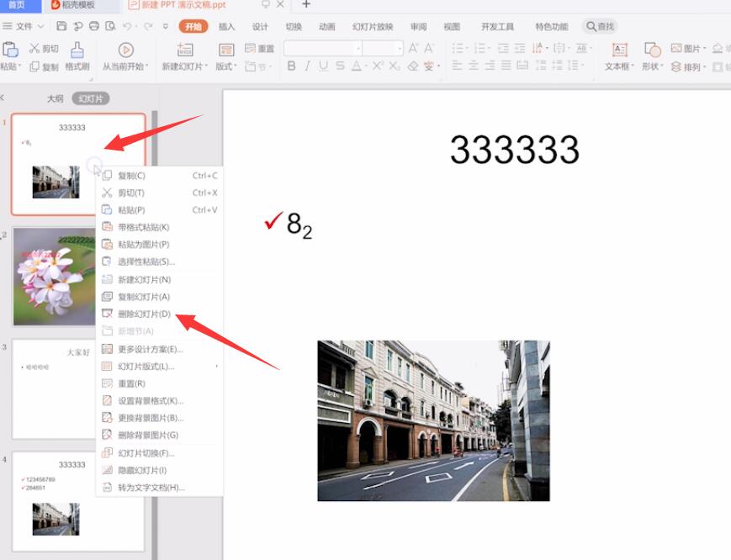Increase font size with the large A icon
731x560 pixels.
pos(413,48)
